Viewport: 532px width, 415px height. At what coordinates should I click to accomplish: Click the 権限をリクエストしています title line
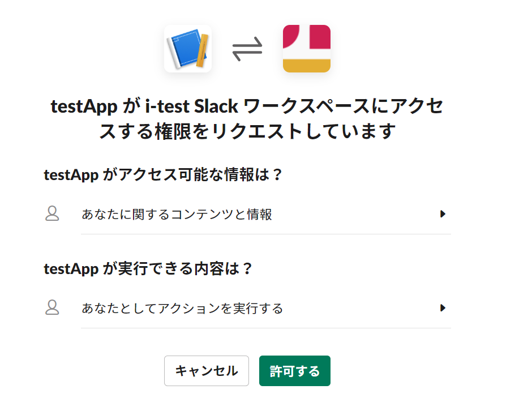coord(275,132)
